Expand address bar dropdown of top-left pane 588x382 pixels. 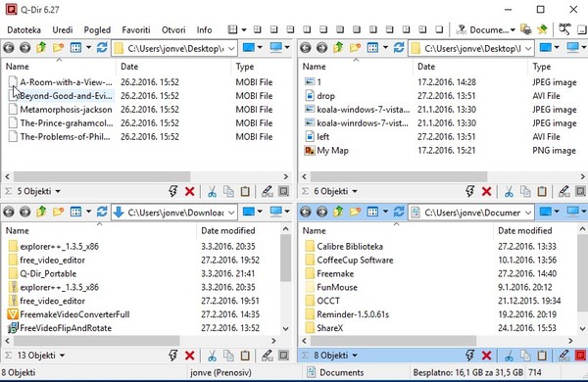click(231, 48)
